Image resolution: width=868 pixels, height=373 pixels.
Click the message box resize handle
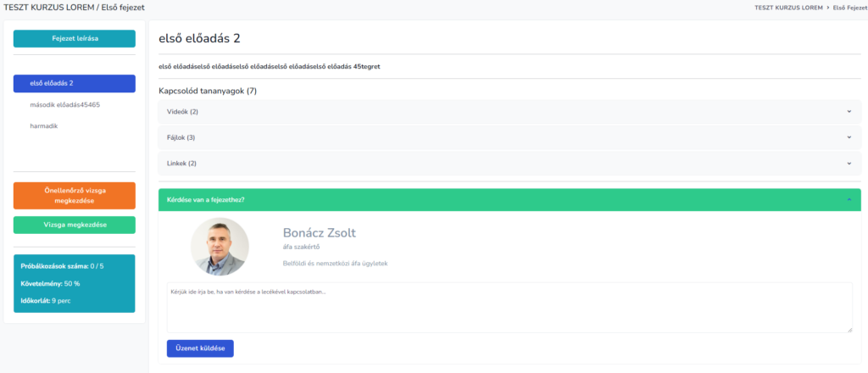[x=849, y=329]
